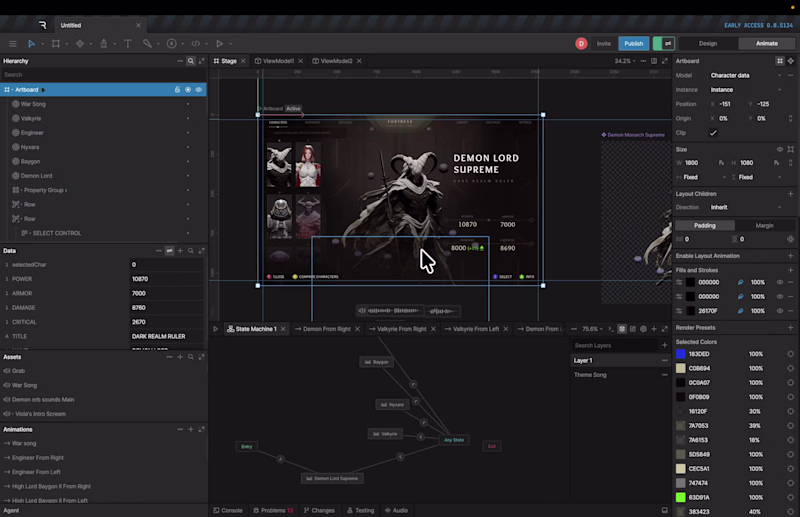The width and height of the screenshot is (800, 517).
Task: Toggle the Clip checkbox
Action: click(713, 133)
